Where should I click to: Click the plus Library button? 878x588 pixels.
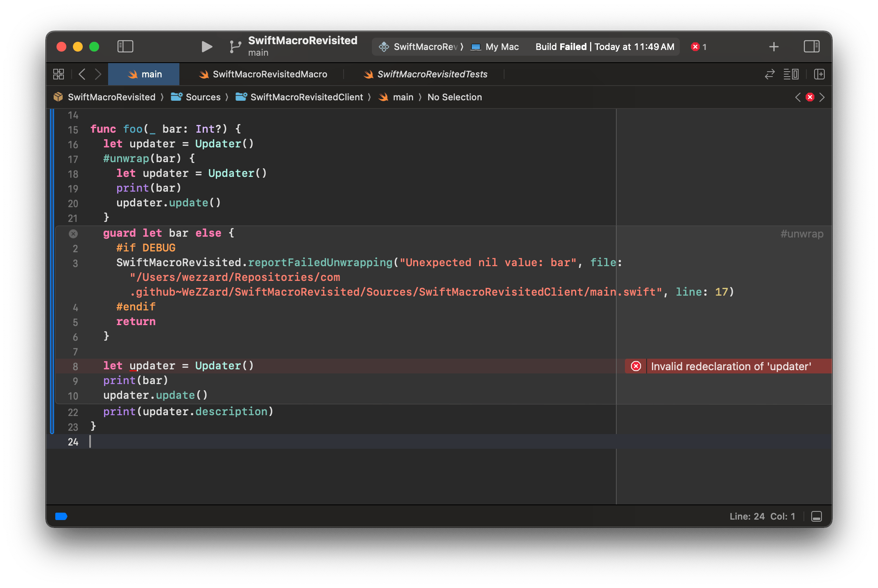(774, 47)
